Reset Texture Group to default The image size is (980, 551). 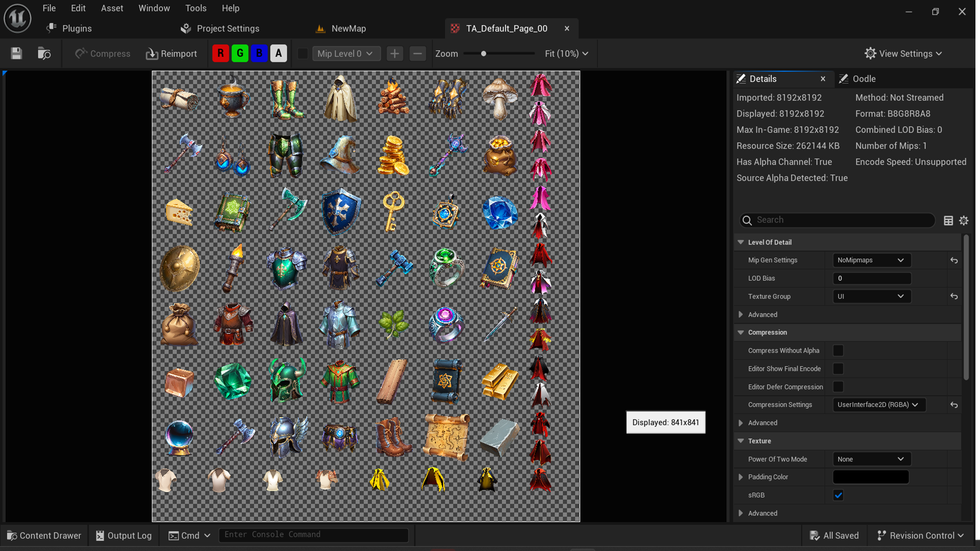pos(954,296)
